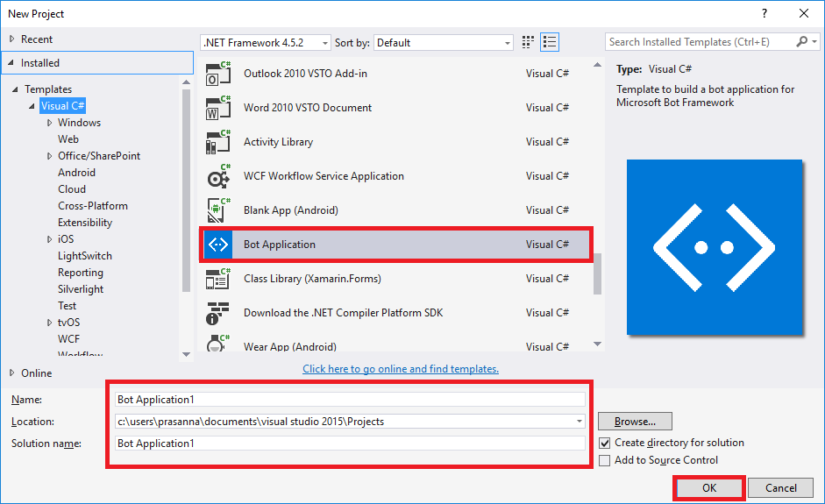The image size is (825, 504).
Task: Expand the iOS tree node
Action: pyautogui.click(x=49, y=239)
